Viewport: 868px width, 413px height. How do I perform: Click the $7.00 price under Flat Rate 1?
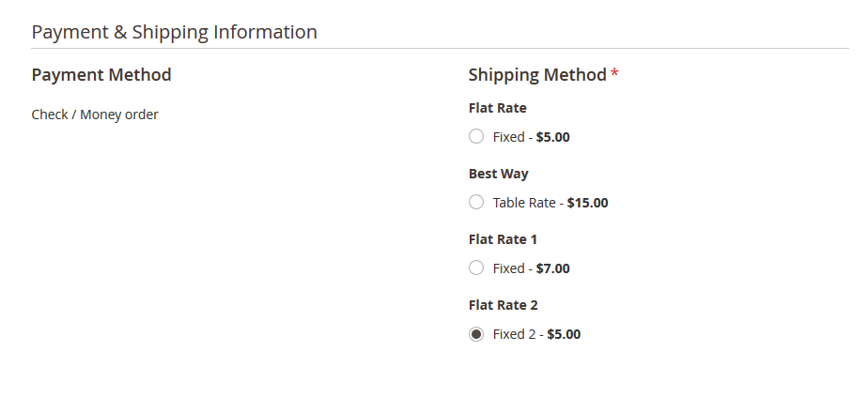click(552, 268)
